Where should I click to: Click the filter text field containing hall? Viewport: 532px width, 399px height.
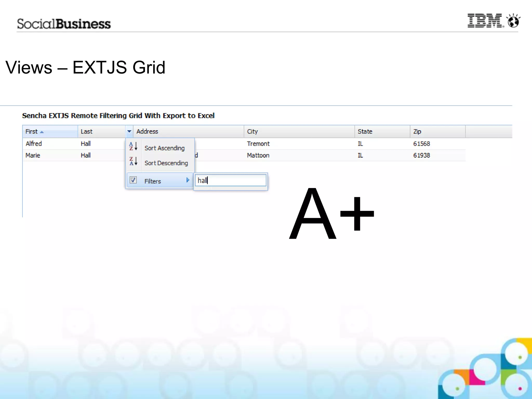pyautogui.click(x=231, y=180)
